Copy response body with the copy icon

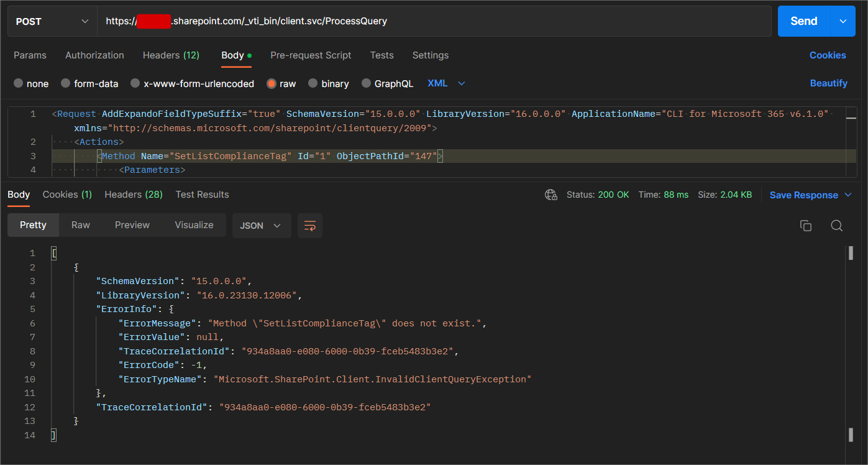[806, 226]
